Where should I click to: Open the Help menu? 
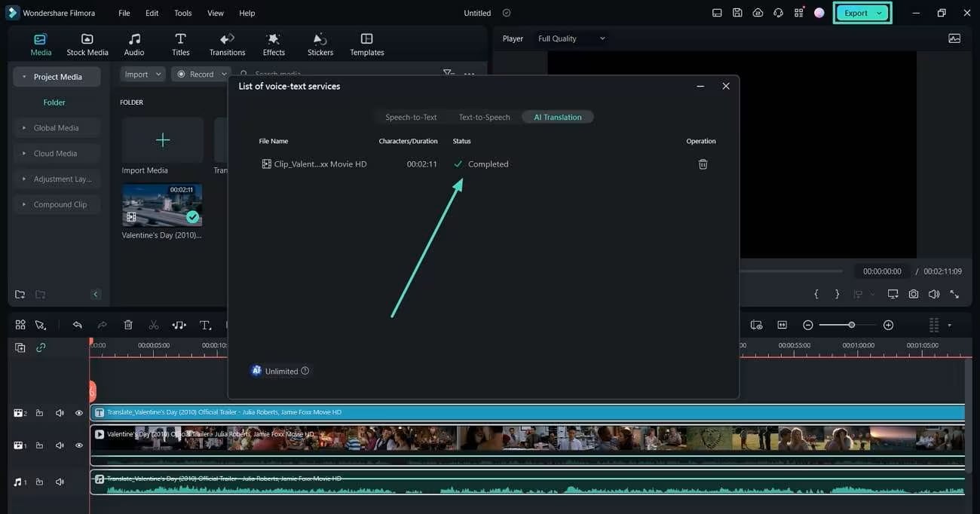(247, 13)
